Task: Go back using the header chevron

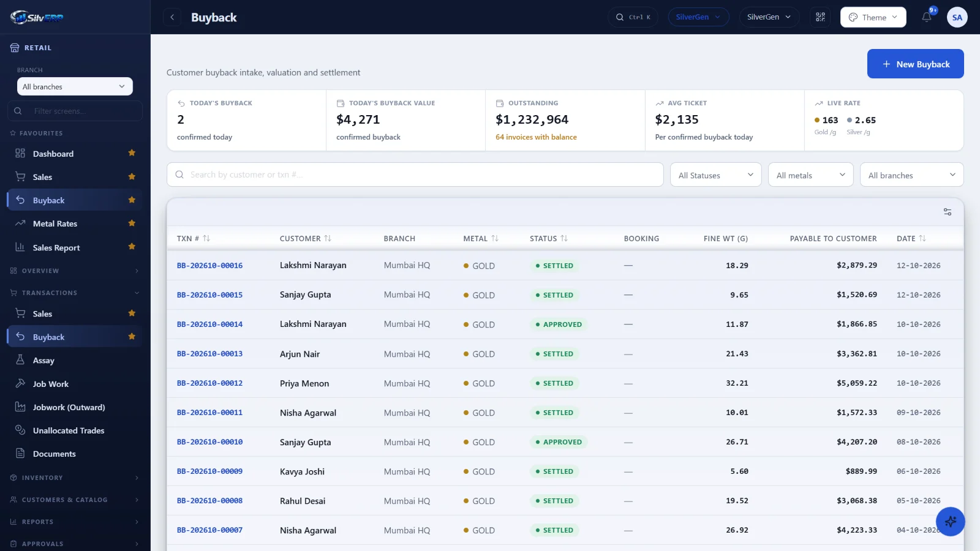Action: click(x=172, y=17)
